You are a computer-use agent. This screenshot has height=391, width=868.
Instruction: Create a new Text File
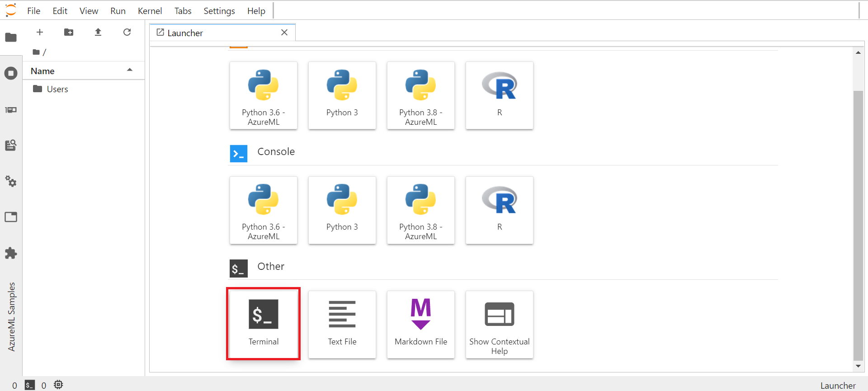(342, 325)
